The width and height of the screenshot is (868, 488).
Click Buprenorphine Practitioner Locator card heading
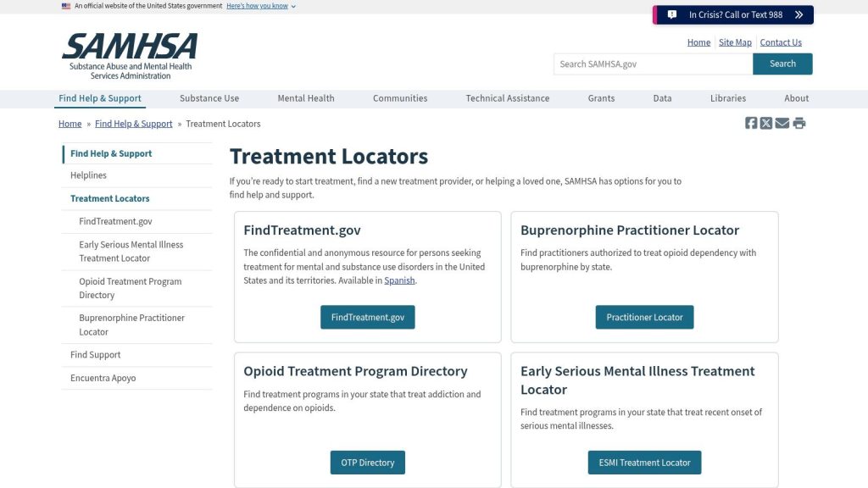630,230
